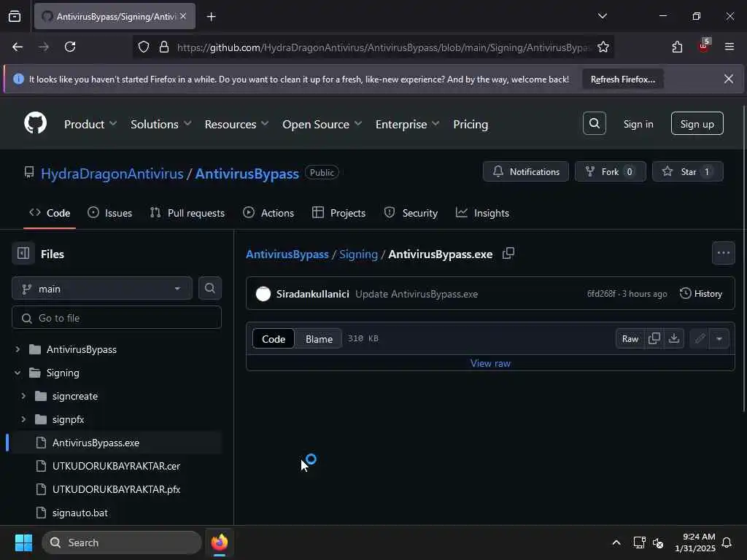The image size is (747, 560).
Task: Open UTKUDORUKBAYRAKTAR.cer file
Action: point(116,466)
